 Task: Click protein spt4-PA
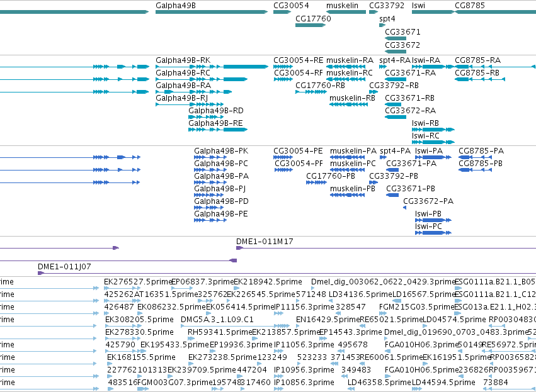[383, 157]
